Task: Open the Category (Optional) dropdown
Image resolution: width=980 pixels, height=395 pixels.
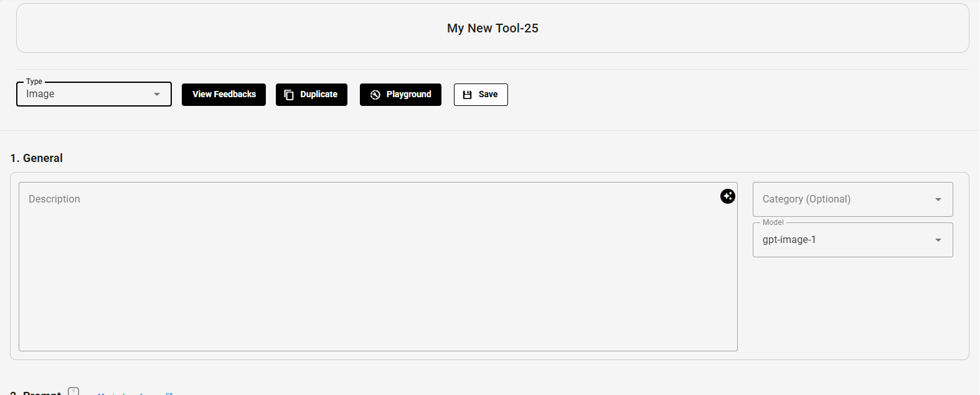Action: click(852, 199)
